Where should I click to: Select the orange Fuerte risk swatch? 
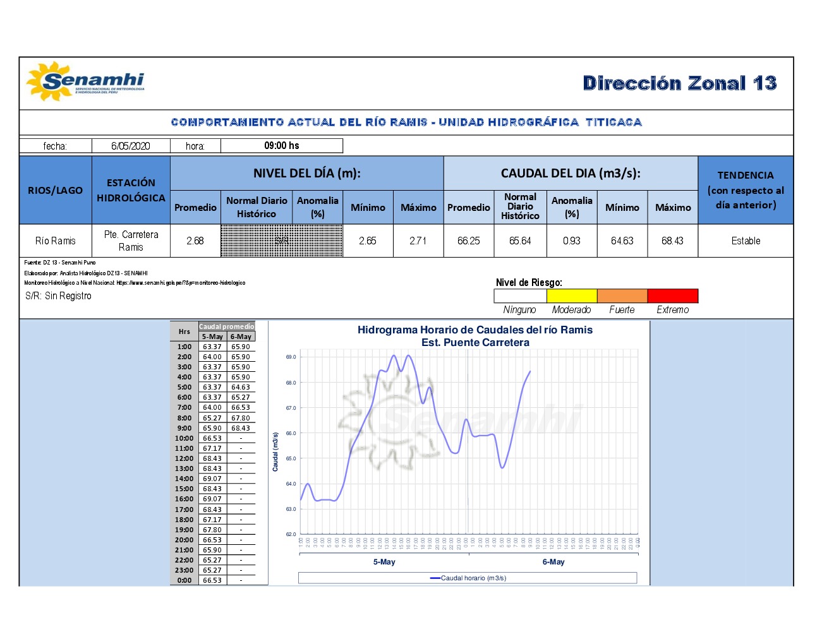[622, 295]
